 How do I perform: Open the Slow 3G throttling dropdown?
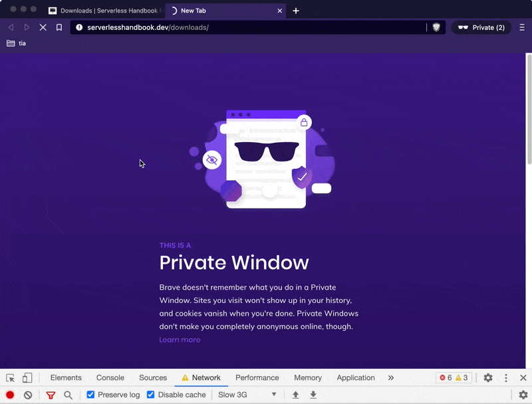pos(247,395)
